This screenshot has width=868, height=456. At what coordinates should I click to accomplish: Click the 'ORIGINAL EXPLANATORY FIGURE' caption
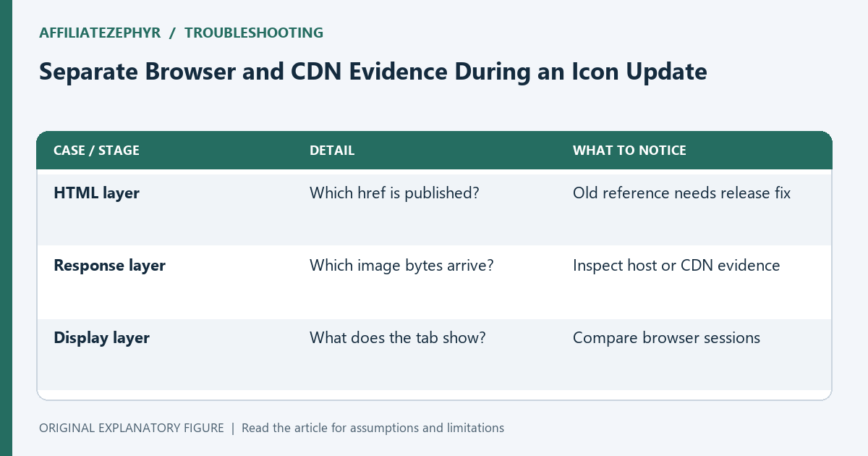pyautogui.click(x=132, y=428)
